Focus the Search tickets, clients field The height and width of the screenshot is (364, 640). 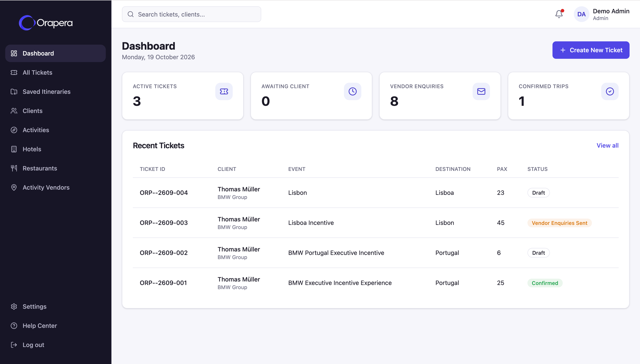191,14
